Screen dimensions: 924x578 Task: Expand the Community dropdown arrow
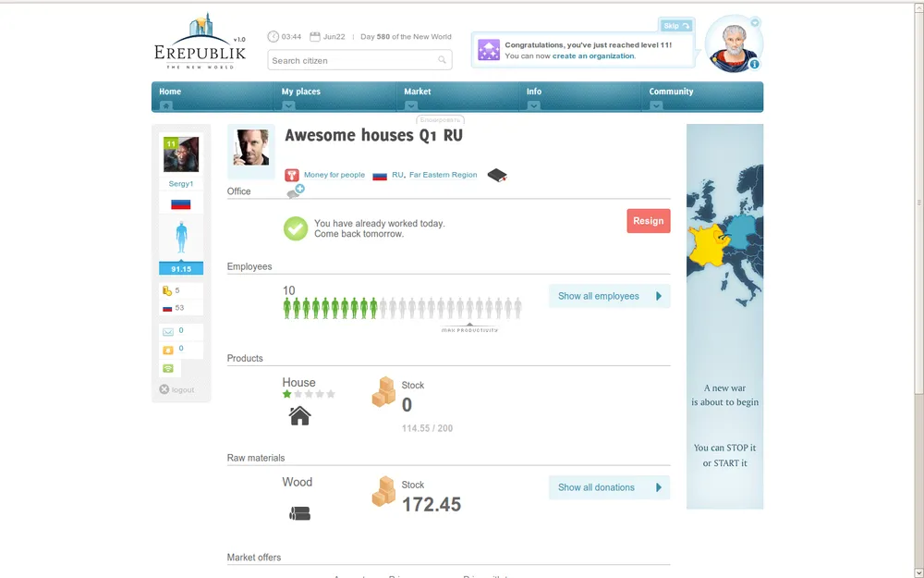pyautogui.click(x=656, y=105)
